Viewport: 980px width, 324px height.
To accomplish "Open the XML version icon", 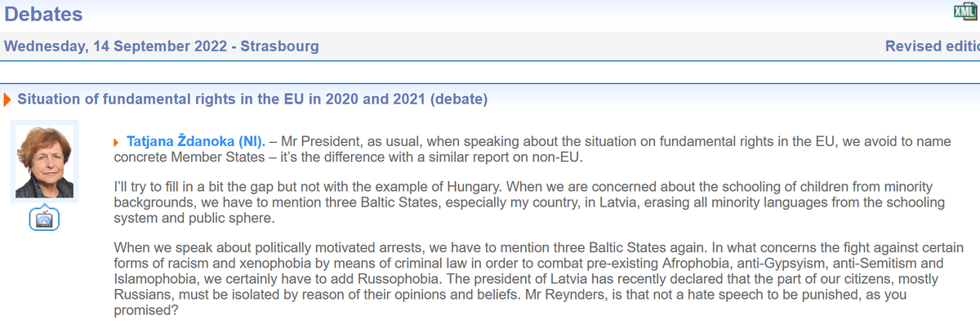I will pos(966,12).
